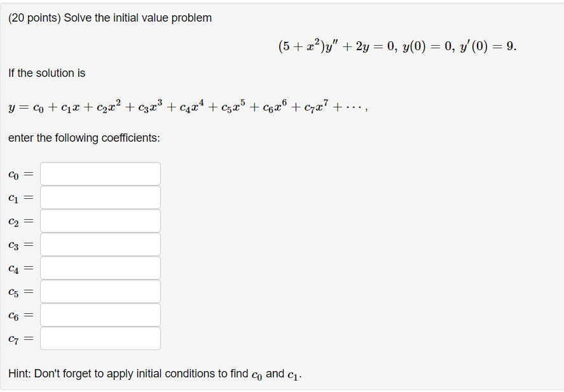
Task: Click the '(20 points)' text
Action: (x=31, y=18)
